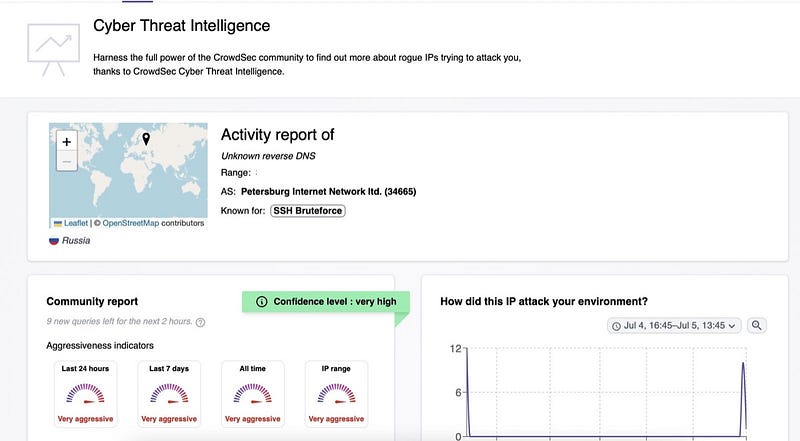Click the map location pin marker

[x=146, y=139]
